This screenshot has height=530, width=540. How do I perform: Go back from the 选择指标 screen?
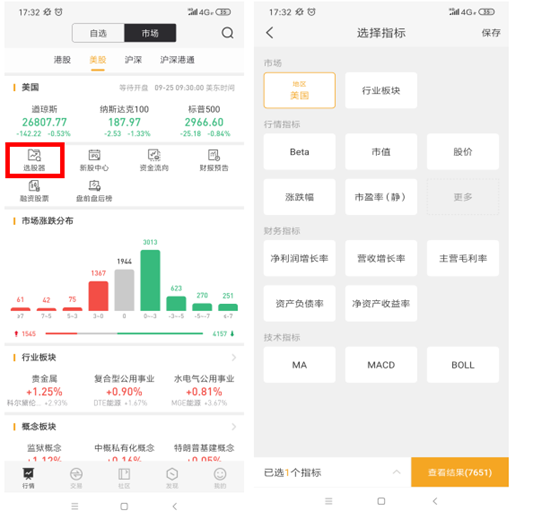point(270,33)
